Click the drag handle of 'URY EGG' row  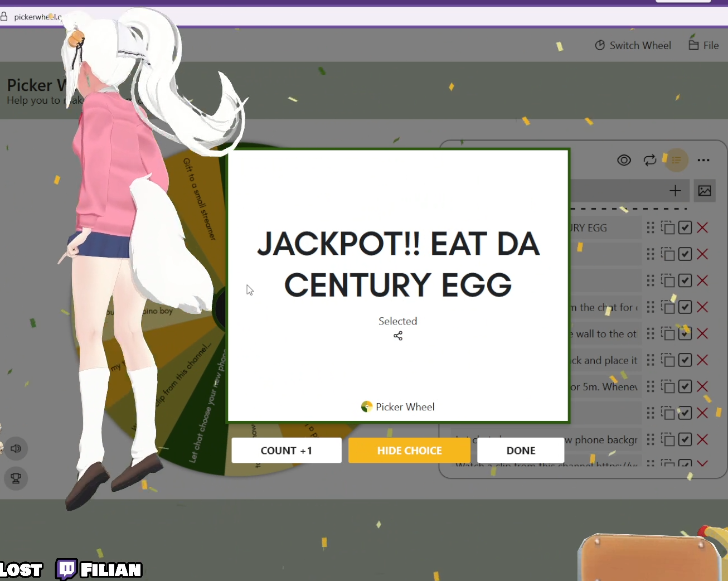651,227
